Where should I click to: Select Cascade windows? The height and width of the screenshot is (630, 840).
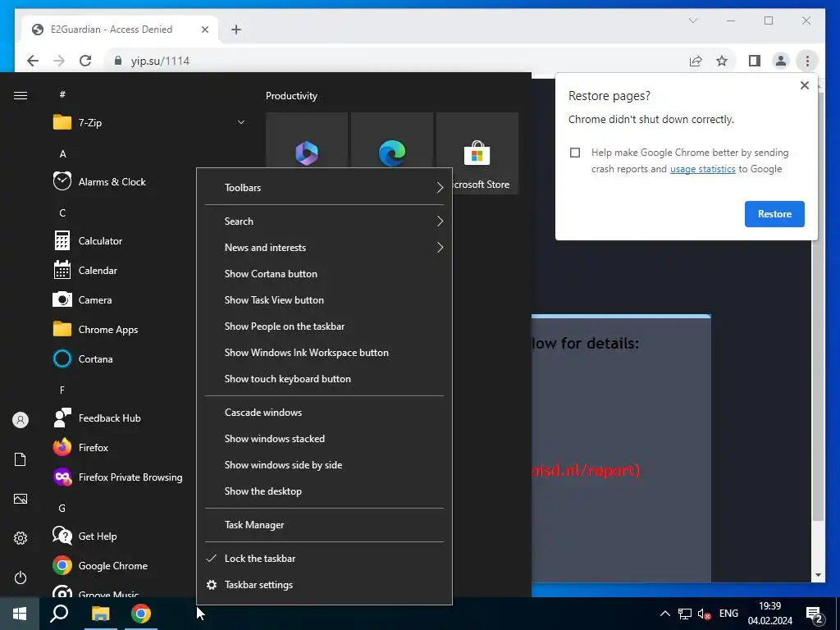click(324, 413)
